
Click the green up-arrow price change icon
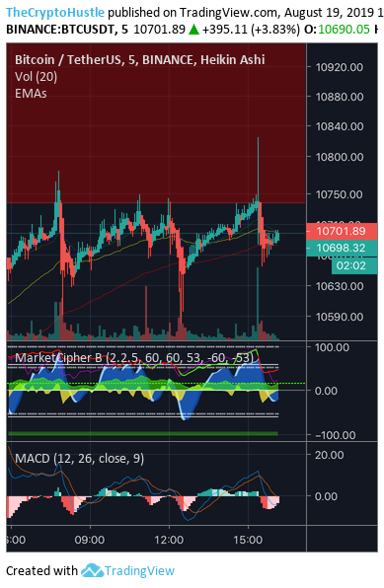pyautogui.click(x=193, y=29)
